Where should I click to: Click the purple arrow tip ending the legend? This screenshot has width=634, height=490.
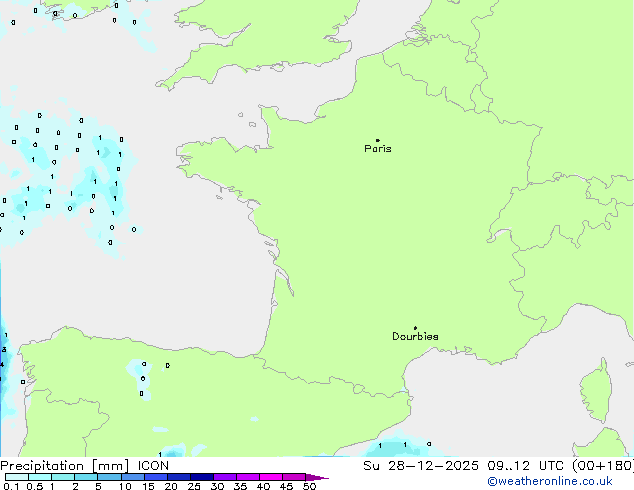click(x=316, y=477)
